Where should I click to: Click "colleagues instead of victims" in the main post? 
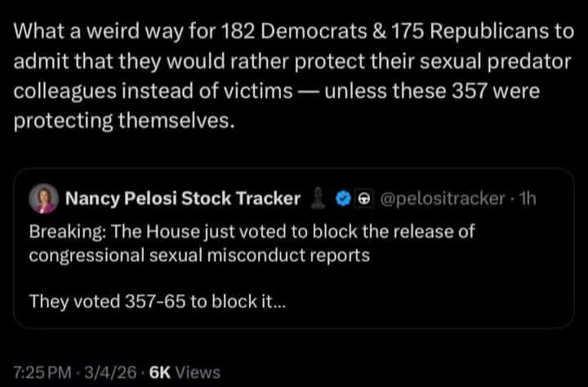point(153,91)
